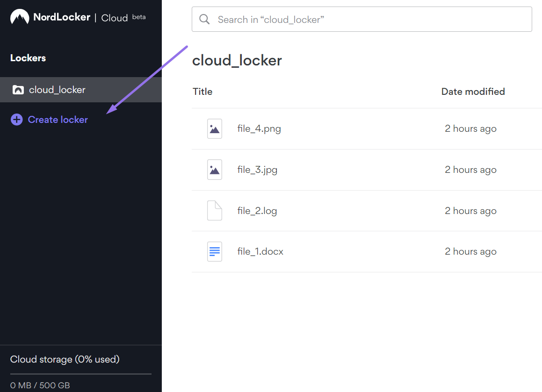This screenshot has height=392, width=542.
Task: Open the file_1.docx file name
Action: pos(260,251)
